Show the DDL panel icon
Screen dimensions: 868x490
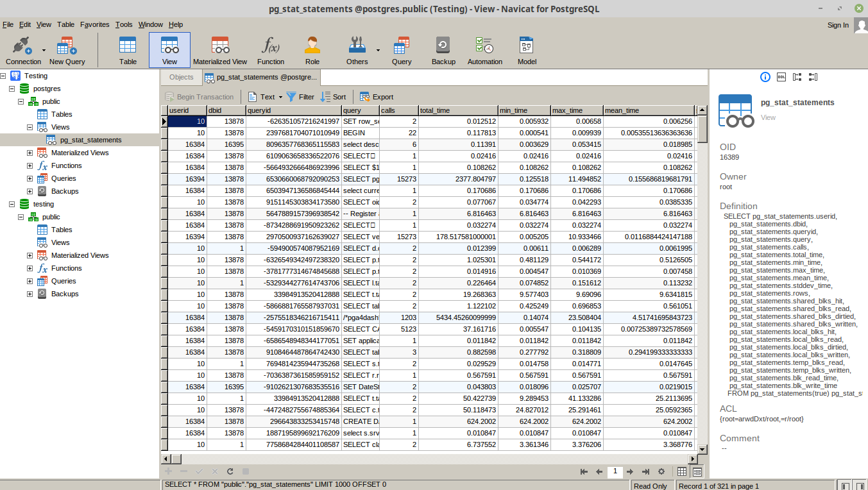coord(781,77)
